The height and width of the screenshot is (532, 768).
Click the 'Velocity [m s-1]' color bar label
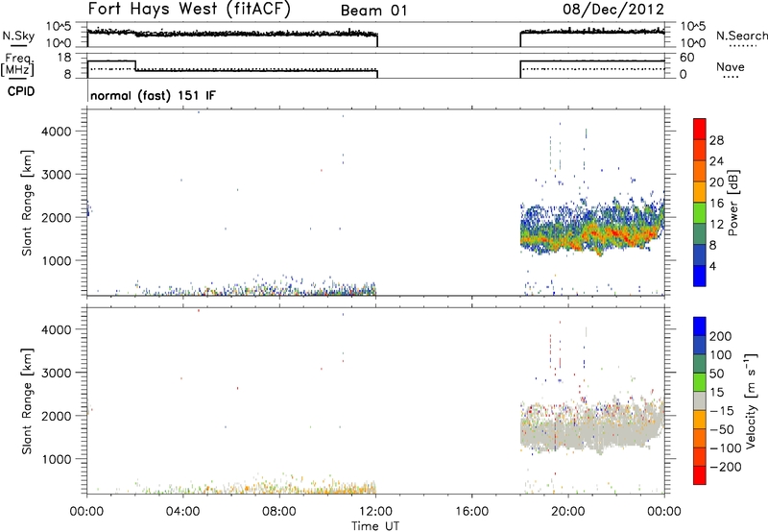click(x=750, y=400)
